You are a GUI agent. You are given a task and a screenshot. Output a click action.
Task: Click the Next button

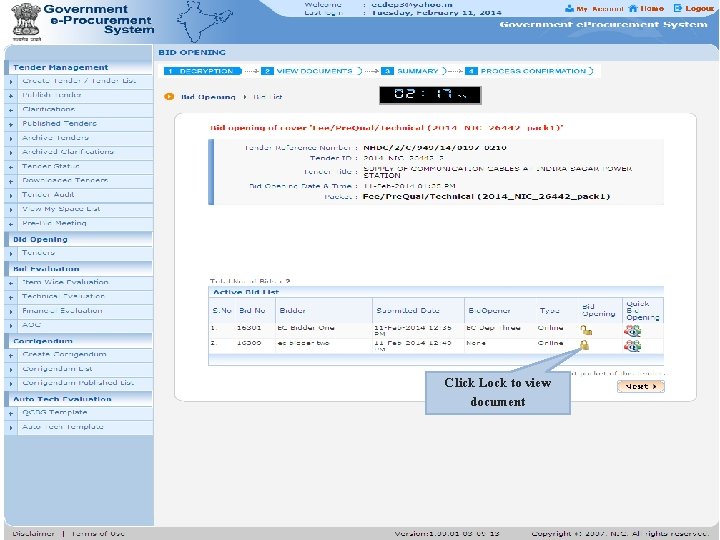point(641,387)
